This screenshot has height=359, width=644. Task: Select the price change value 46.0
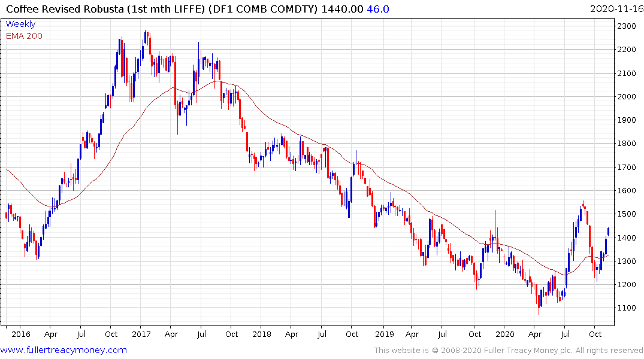pyautogui.click(x=378, y=9)
